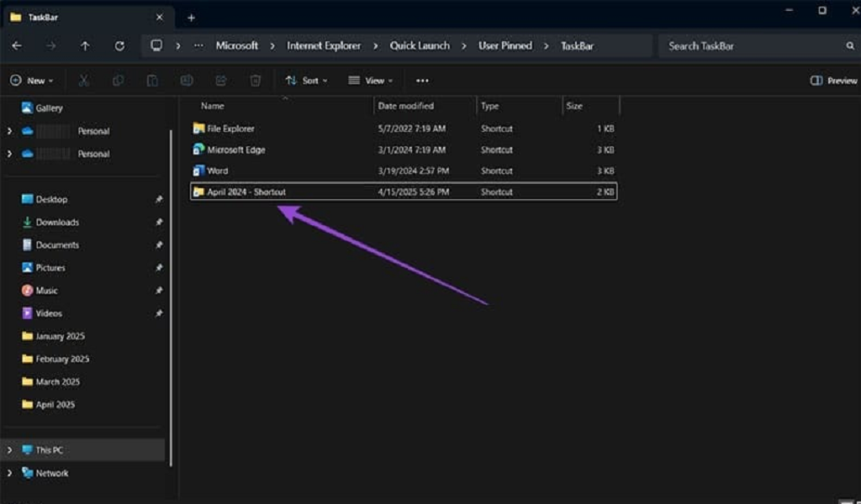Open a new tab with plus button
Viewport: 861px width, 504px height.
coord(191,18)
